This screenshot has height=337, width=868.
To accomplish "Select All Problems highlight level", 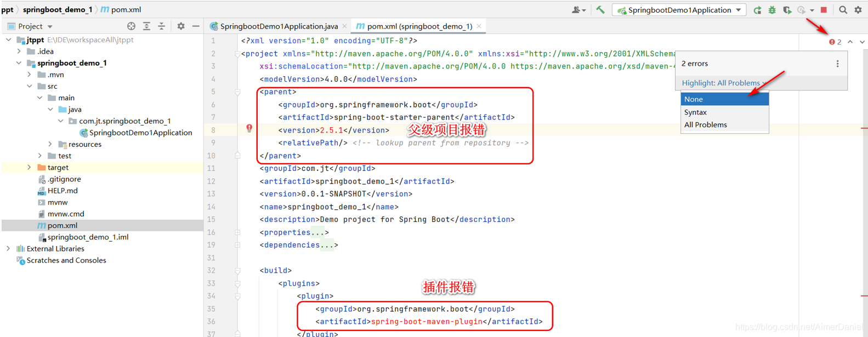I will (724, 124).
